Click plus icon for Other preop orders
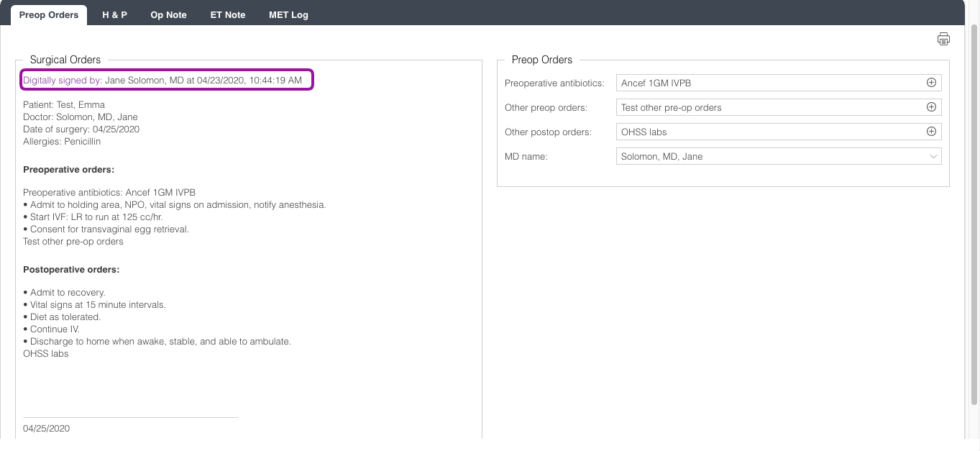This screenshot has height=451, width=980. pos(931,108)
